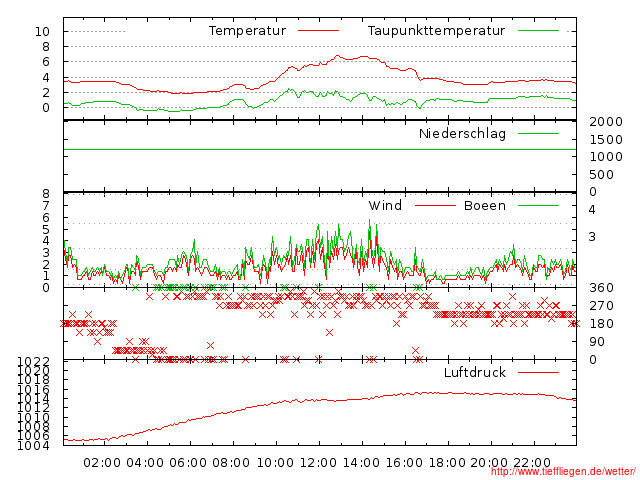Click the 180 wind direction axis value
The image size is (640, 480).
(602, 324)
